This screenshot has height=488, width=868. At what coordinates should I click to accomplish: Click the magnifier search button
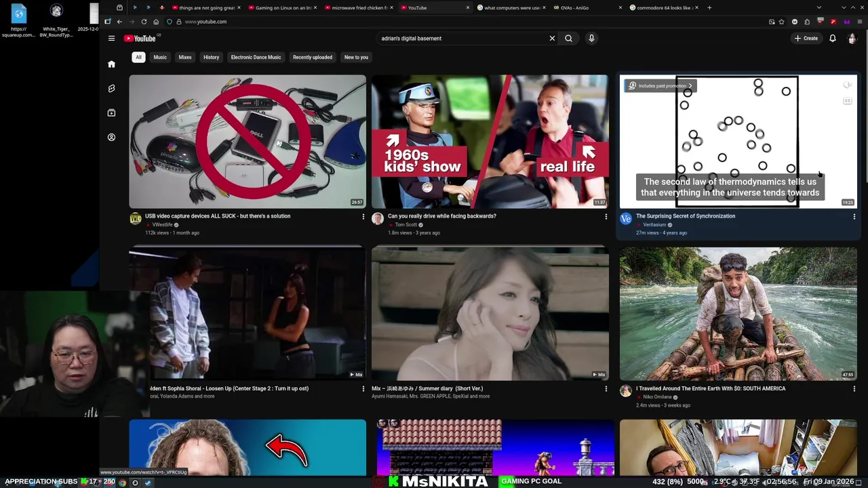[x=568, y=39]
